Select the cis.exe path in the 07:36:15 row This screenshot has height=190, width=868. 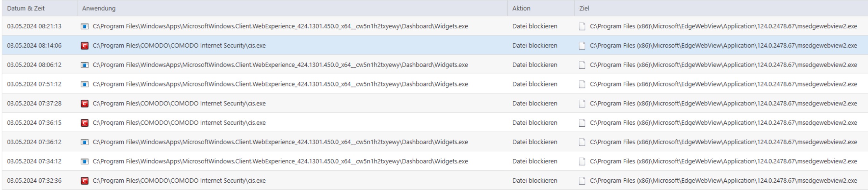click(179, 123)
